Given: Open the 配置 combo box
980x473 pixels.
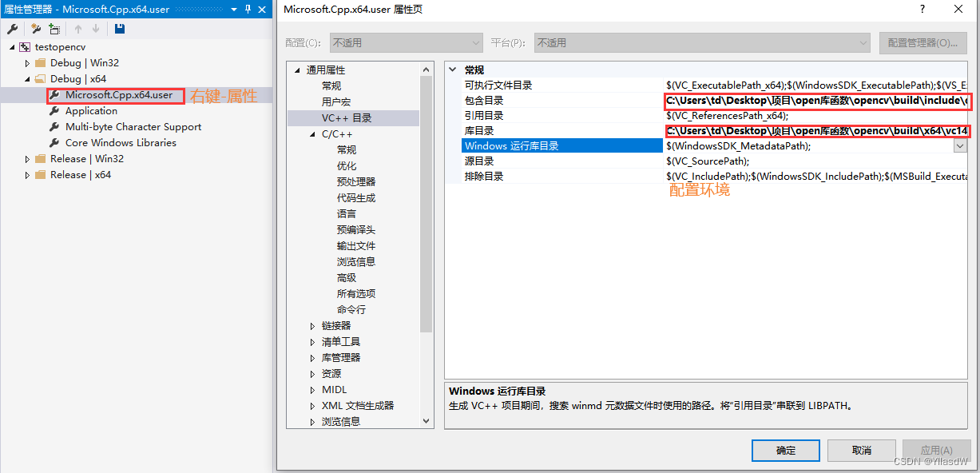Looking at the screenshot, I should [406, 42].
